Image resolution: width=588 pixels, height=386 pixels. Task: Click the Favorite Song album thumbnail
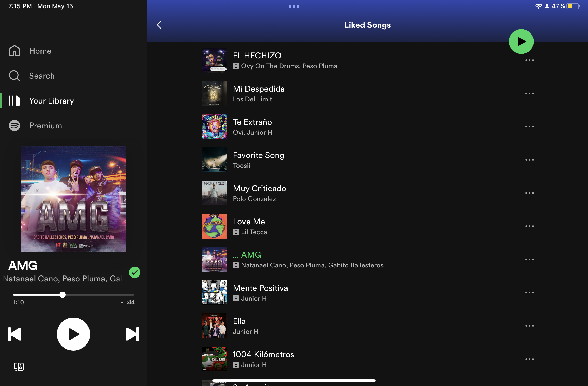tap(214, 160)
